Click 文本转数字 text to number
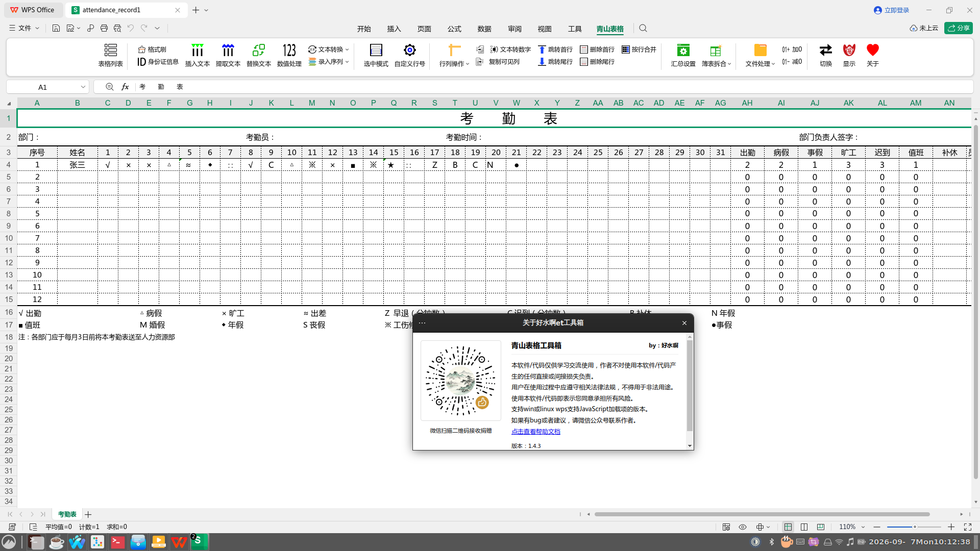The image size is (980, 551). (510, 49)
